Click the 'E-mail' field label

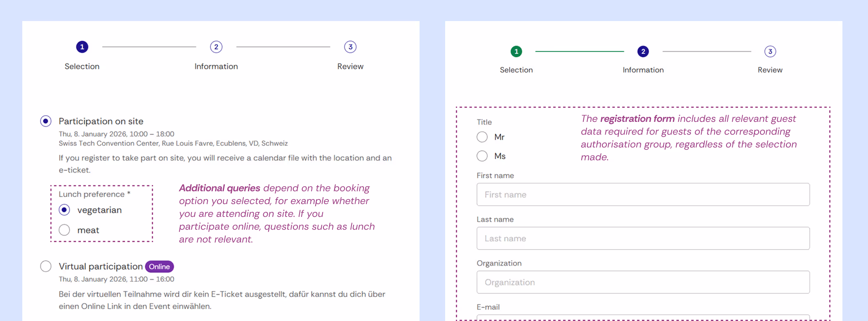[488, 307]
